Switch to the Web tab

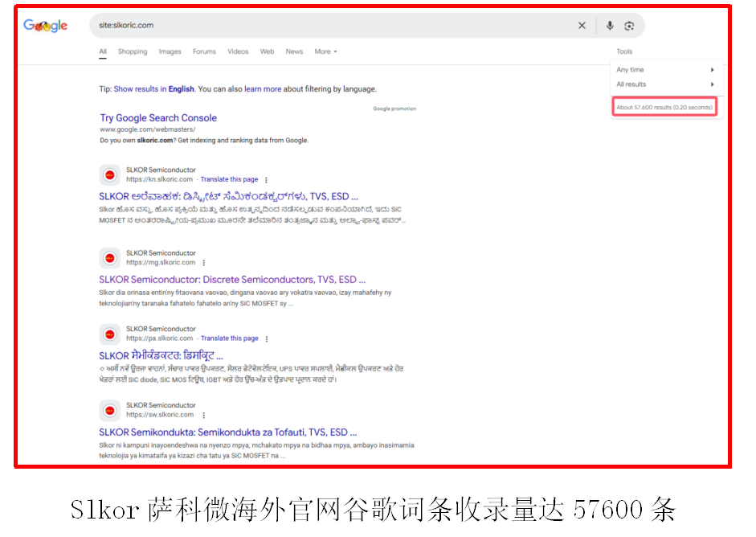point(267,51)
